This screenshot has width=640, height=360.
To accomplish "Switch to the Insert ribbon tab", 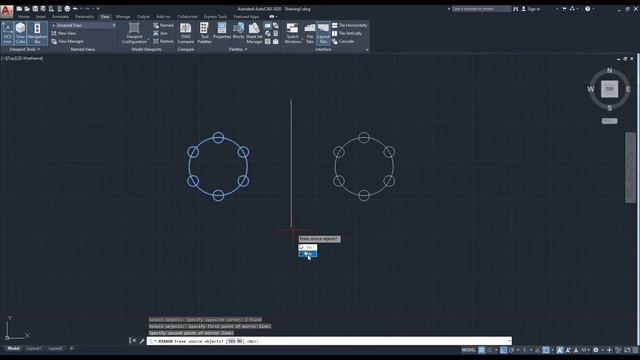I will [41, 17].
